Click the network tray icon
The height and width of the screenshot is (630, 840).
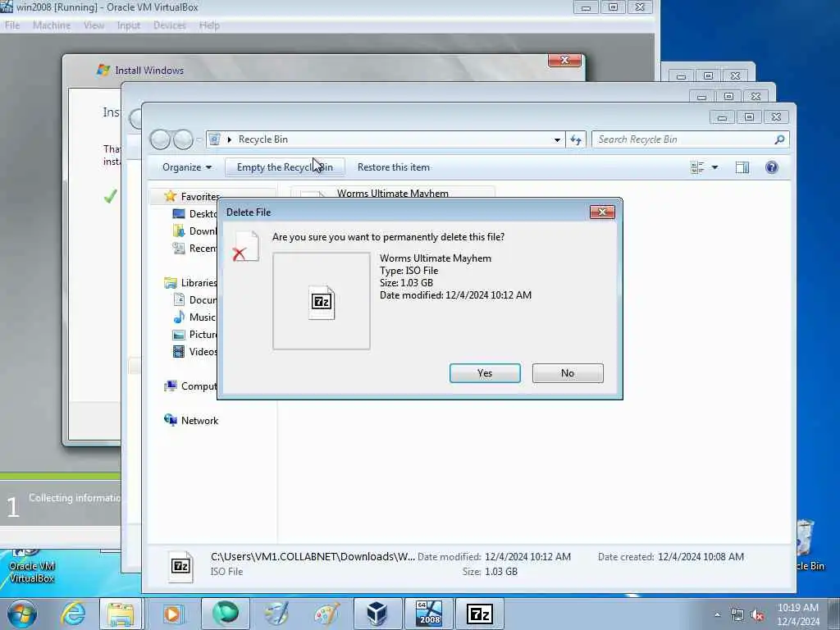[x=737, y=615]
